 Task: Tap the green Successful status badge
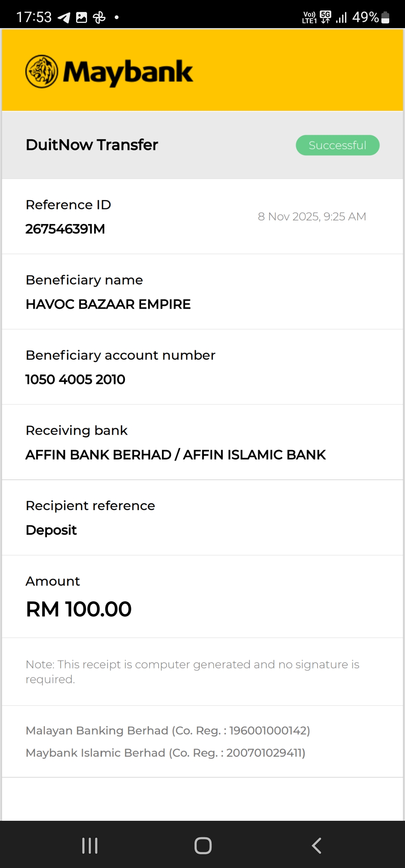(x=337, y=145)
